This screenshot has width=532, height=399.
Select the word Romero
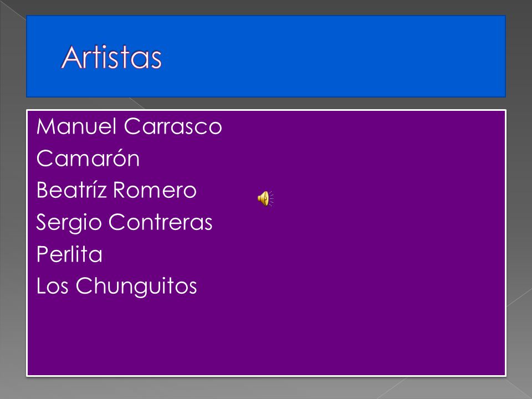155,190
